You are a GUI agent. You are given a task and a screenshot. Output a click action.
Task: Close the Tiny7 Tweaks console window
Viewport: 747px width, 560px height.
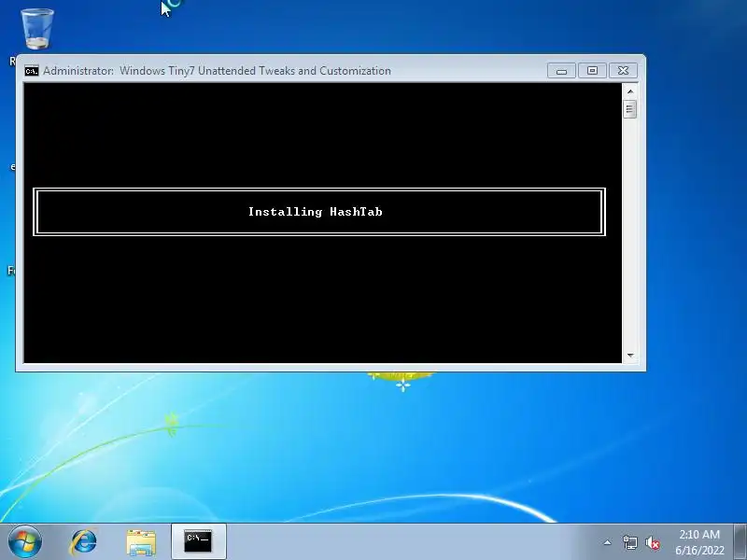click(623, 71)
